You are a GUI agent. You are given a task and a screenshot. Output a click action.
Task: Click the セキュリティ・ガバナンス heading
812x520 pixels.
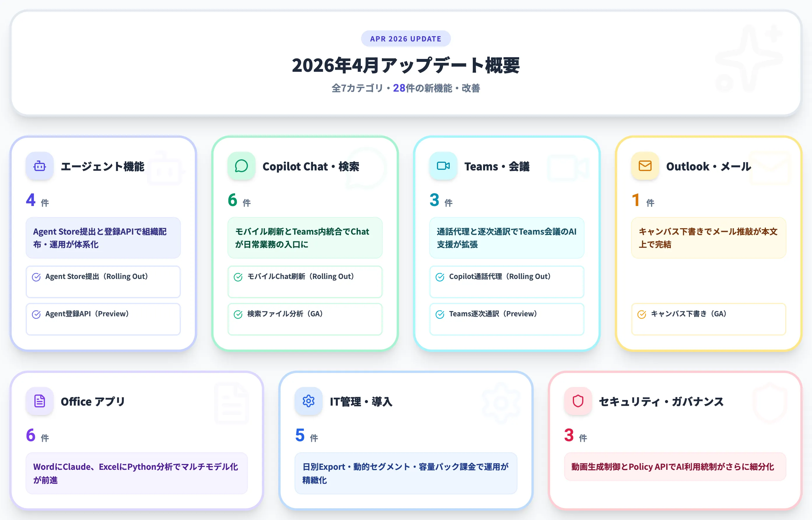pos(661,402)
